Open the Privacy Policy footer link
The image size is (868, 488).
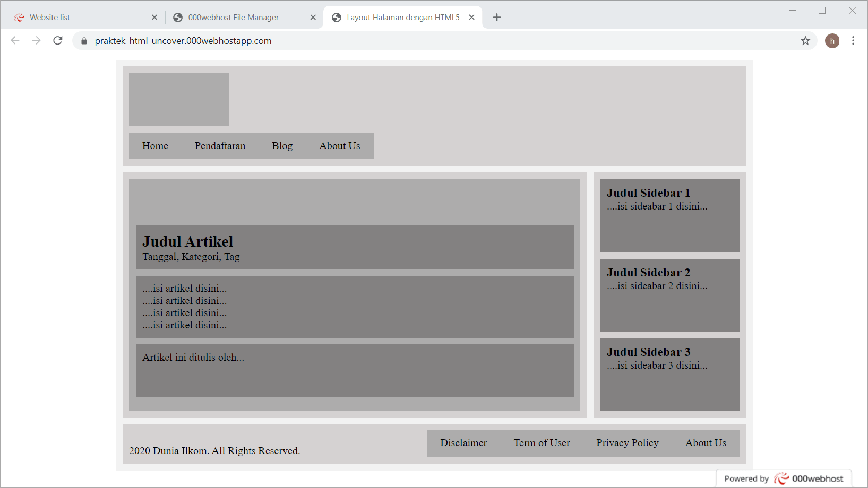coord(628,443)
